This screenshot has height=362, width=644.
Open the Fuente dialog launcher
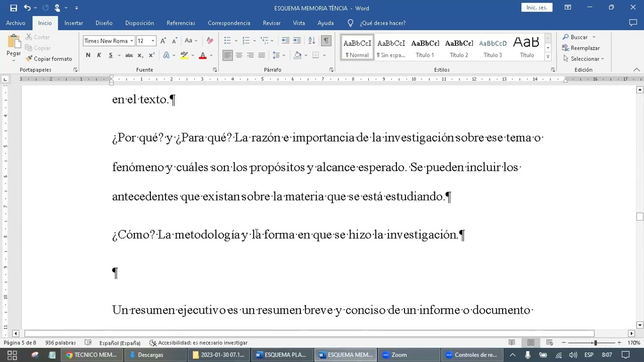click(215, 70)
